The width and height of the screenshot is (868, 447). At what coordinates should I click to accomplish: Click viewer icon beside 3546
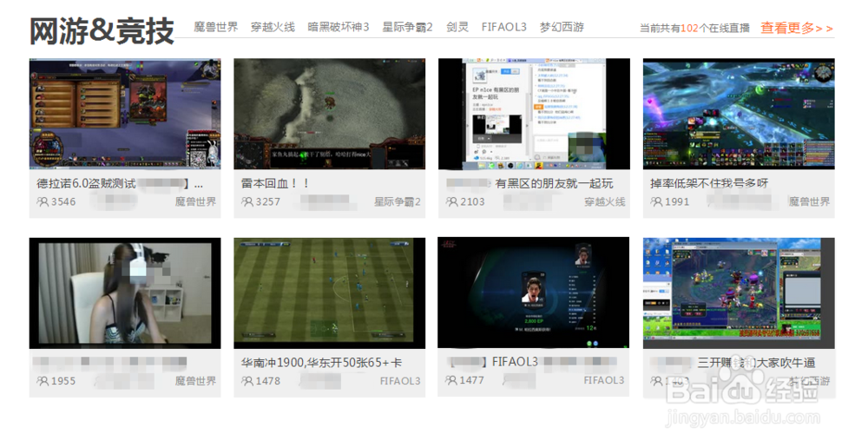43,202
